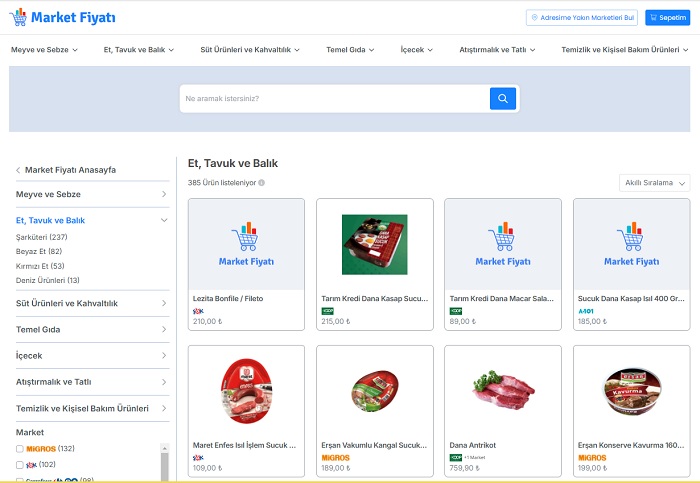Click the blue search magnifier button

coord(503,99)
